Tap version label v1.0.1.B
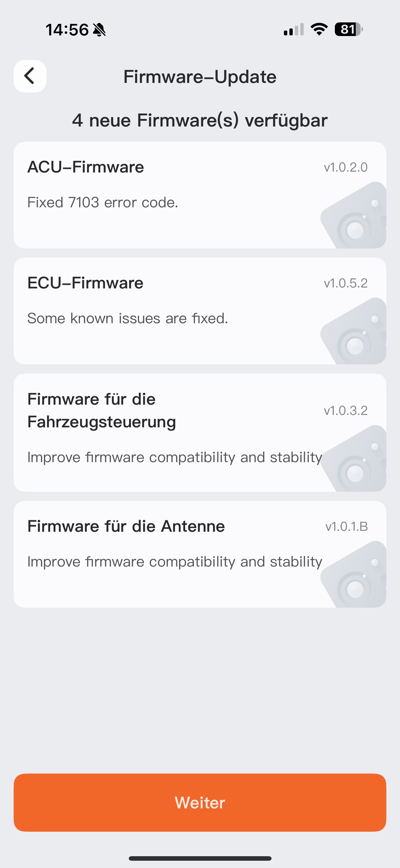 coord(346,526)
